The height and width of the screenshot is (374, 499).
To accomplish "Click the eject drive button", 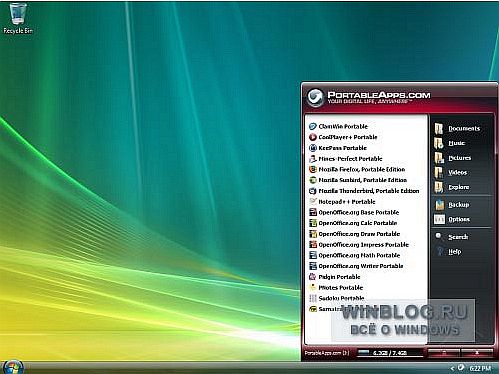I will pos(444,353).
